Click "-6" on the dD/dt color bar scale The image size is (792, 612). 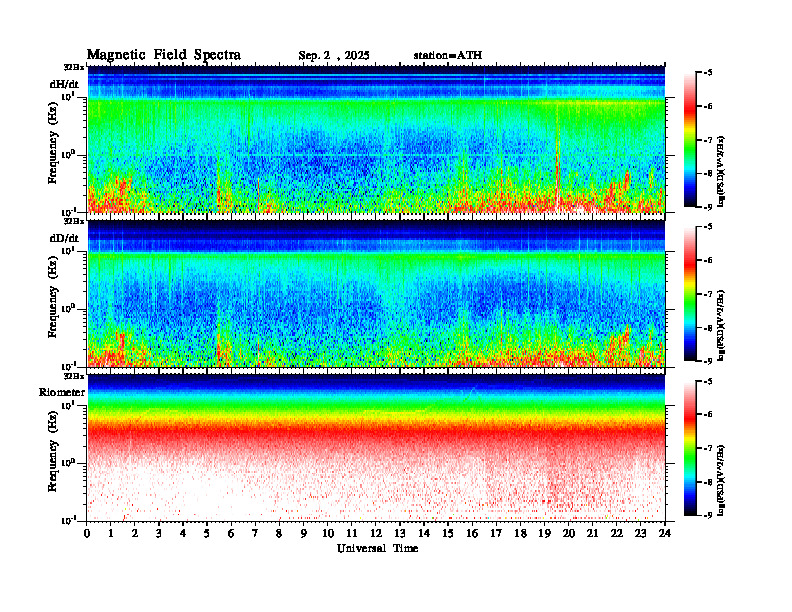(709, 260)
